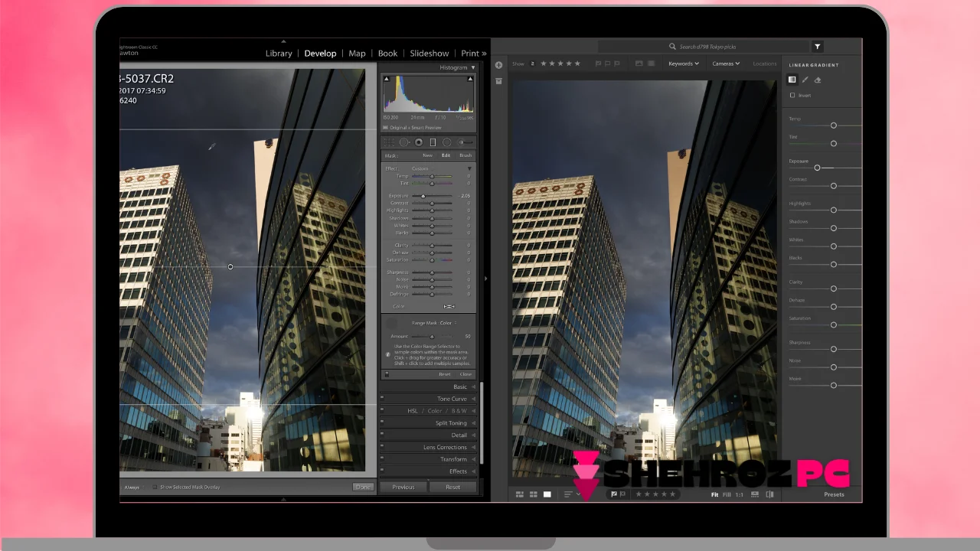Click the before/after compare icon

(x=770, y=494)
